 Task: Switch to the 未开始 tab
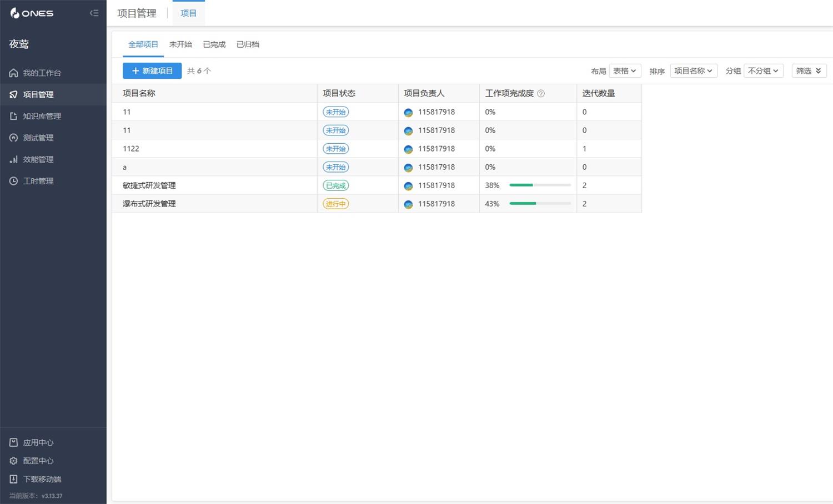tap(180, 44)
